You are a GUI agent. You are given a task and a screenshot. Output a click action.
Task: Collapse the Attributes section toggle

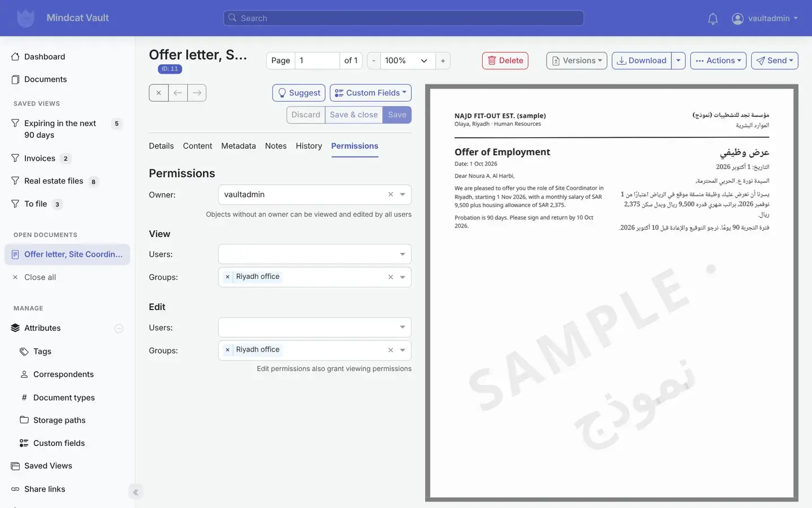119,329
